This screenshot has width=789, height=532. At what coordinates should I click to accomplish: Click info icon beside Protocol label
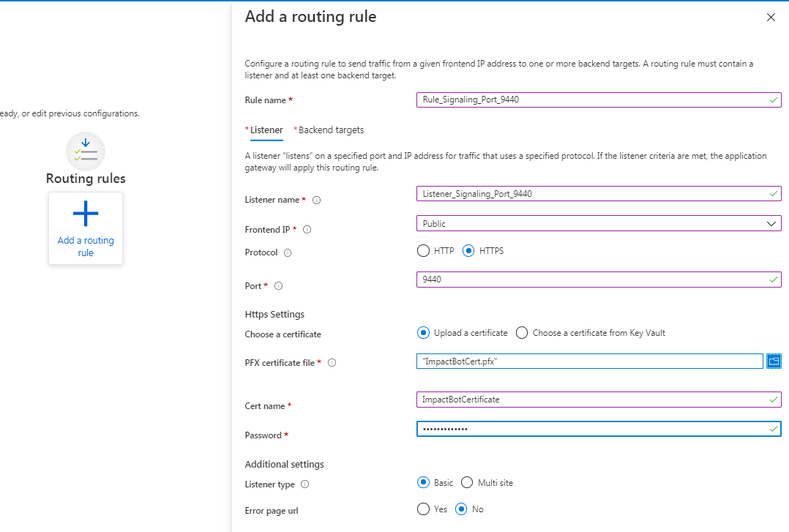tap(288, 253)
